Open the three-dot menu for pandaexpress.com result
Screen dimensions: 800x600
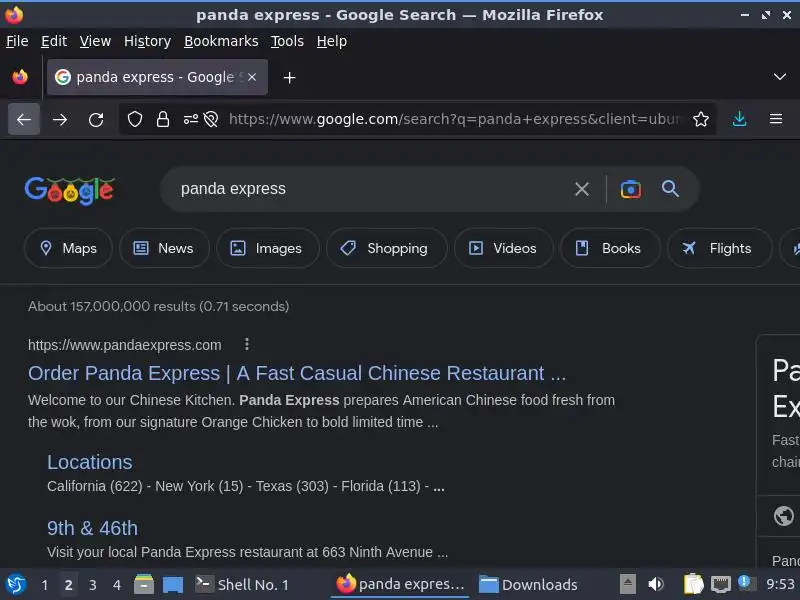(x=247, y=344)
